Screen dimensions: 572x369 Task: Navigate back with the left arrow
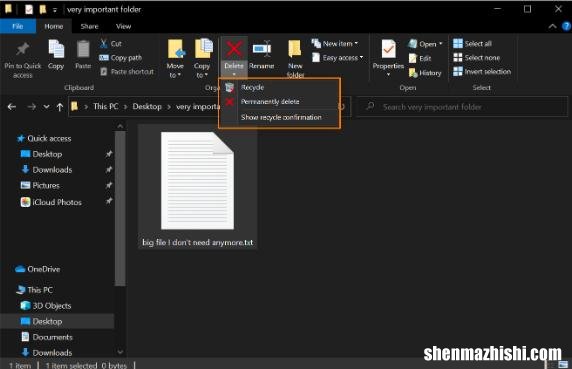12,107
